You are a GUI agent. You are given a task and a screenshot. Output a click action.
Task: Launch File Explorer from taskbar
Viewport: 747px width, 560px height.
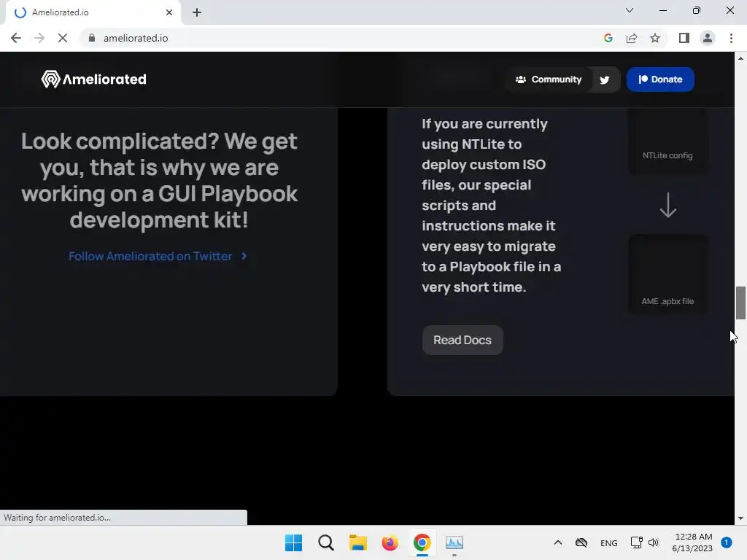pos(357,542)
